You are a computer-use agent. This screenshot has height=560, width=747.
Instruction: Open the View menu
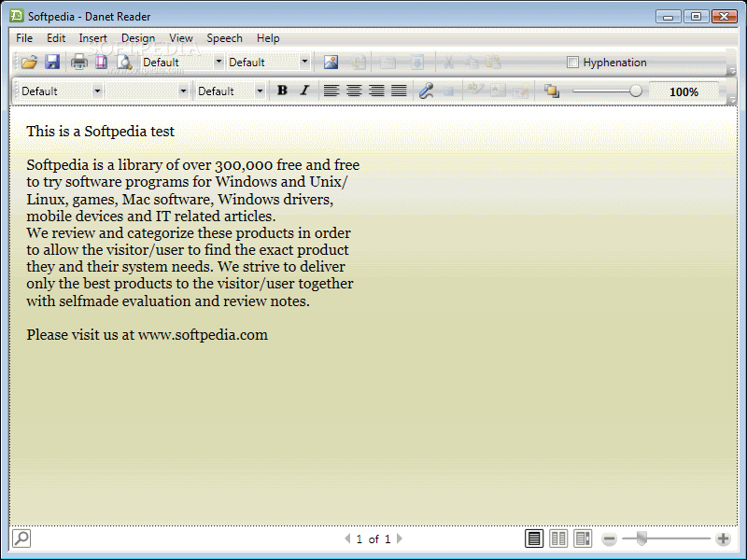tap(181, 38)
